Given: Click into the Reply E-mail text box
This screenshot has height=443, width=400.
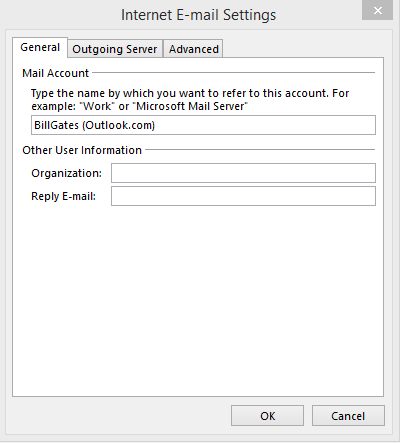Looking at the screenshot, I should (243, 196).
